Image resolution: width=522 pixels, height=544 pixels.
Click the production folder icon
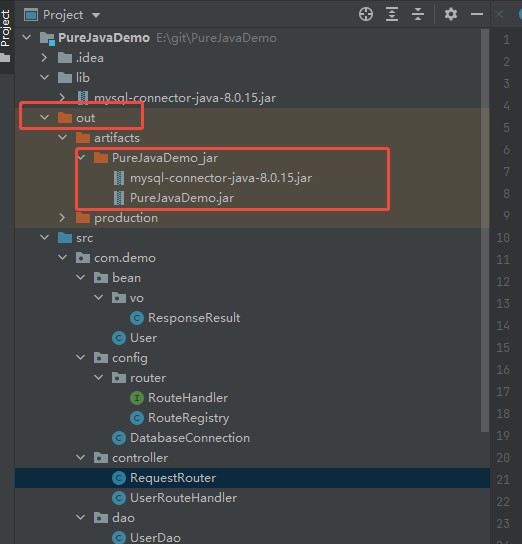[x=83, y=218]
